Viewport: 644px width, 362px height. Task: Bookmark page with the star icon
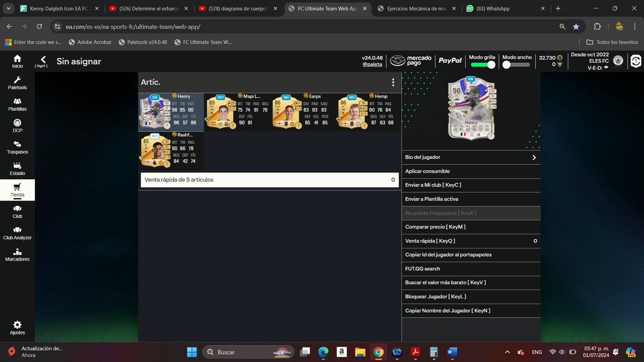point(576,26)
